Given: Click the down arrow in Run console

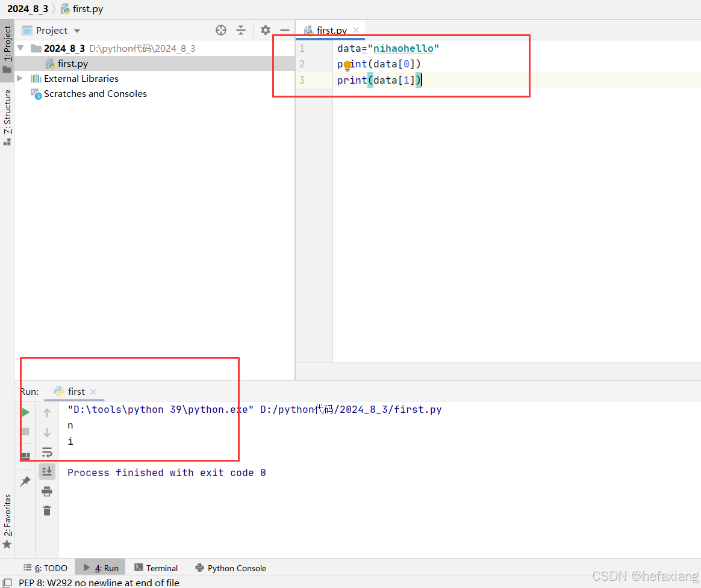Looking at the screenshot, I should click(47, 433).
